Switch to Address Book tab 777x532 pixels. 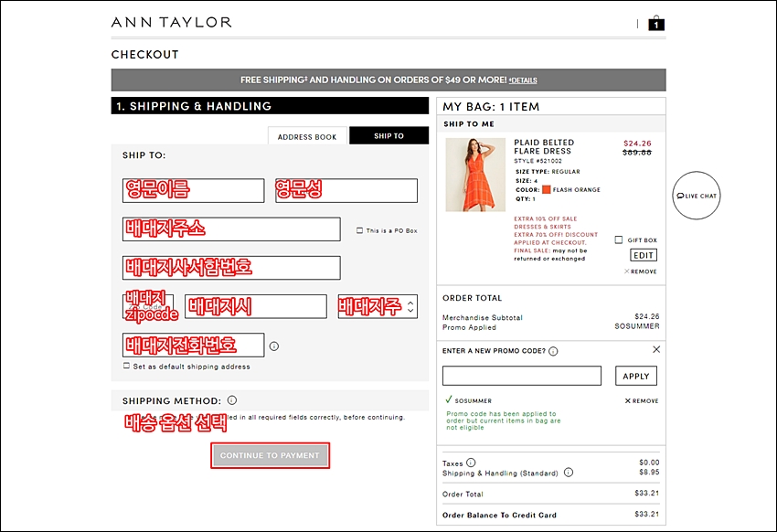[x=307, y=136]
